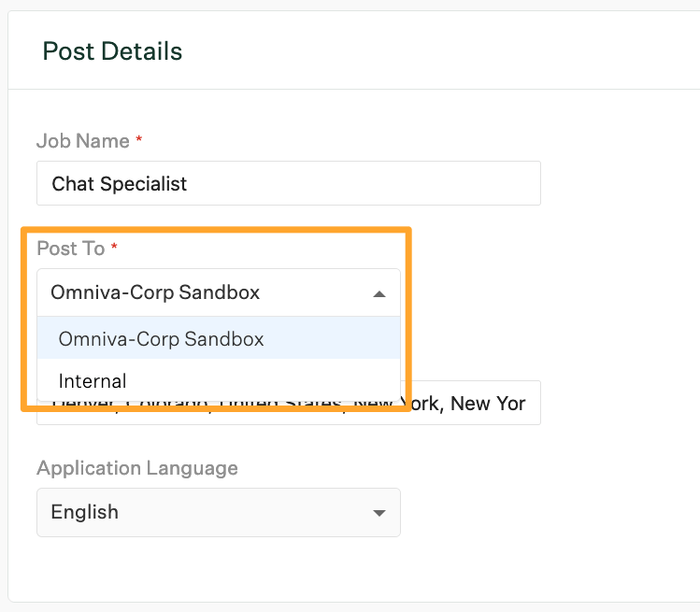Screen dimensions: 700x612
Task: Click the Post To combo box
Action: [x=218, y=292]
